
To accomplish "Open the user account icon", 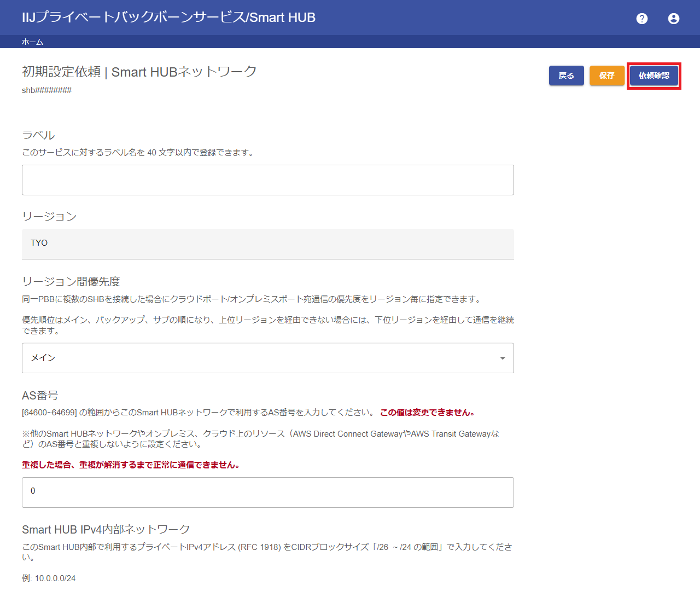I will [674, 19].
